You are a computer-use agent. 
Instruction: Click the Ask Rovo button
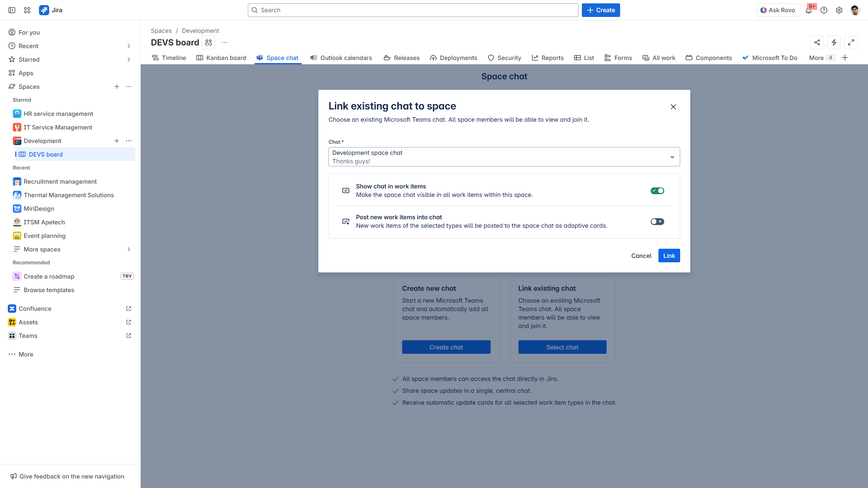tap(778, 10)
